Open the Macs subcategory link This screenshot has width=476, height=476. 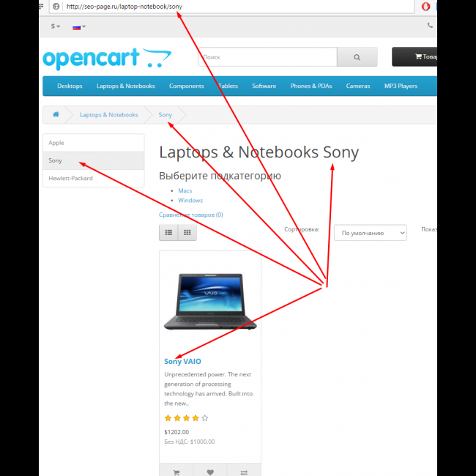click(185, 190)
